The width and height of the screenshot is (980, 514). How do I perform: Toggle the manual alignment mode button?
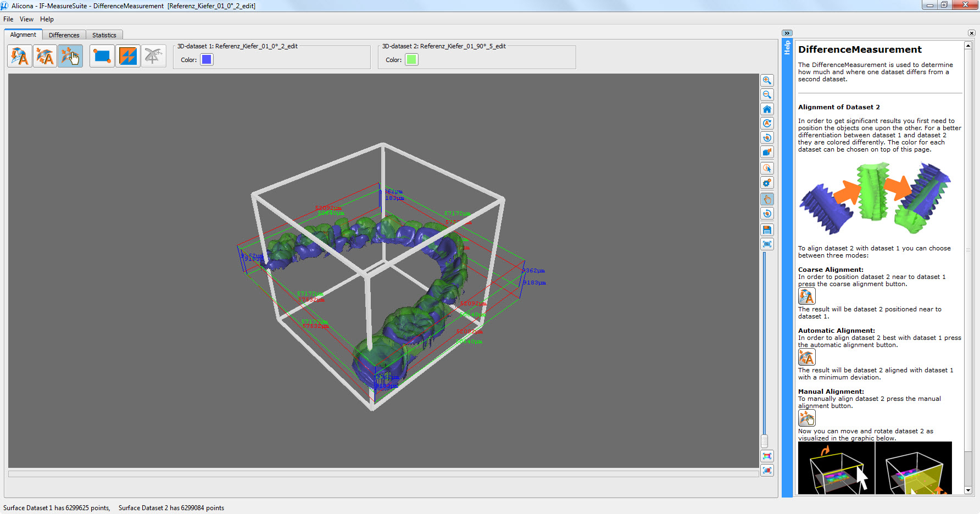tap(70, 56)
